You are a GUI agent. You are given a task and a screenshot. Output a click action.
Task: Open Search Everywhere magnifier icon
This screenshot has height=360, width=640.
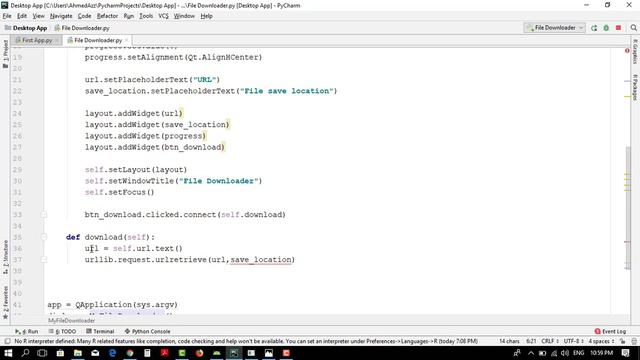633,28
